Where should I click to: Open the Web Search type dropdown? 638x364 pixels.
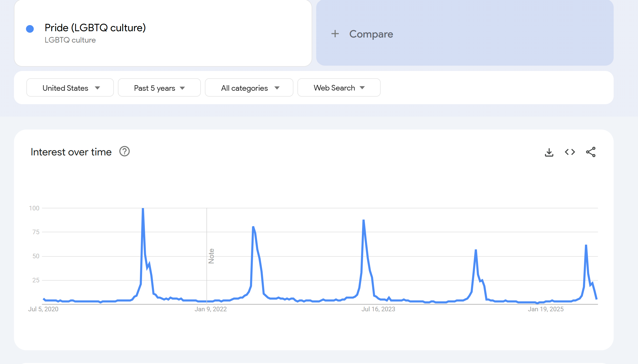(x=339, y=88)
